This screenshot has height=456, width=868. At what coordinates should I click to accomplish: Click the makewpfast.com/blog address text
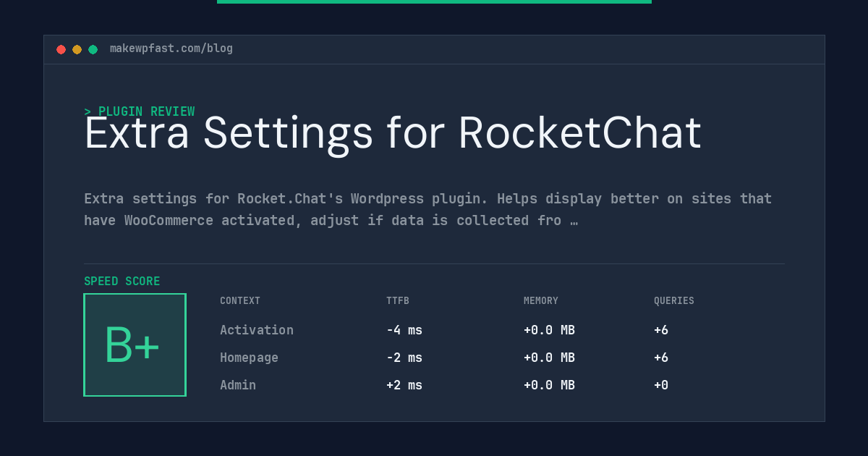(171, 48)
